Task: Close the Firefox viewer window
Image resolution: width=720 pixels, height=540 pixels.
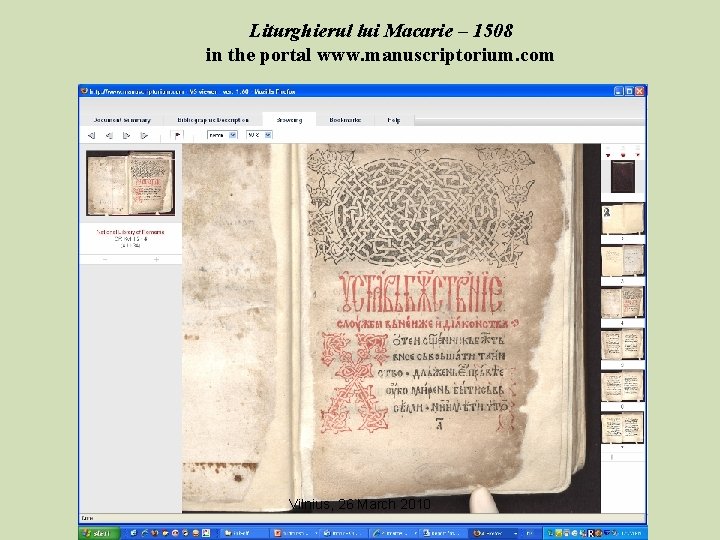Action: pos(640,91)
